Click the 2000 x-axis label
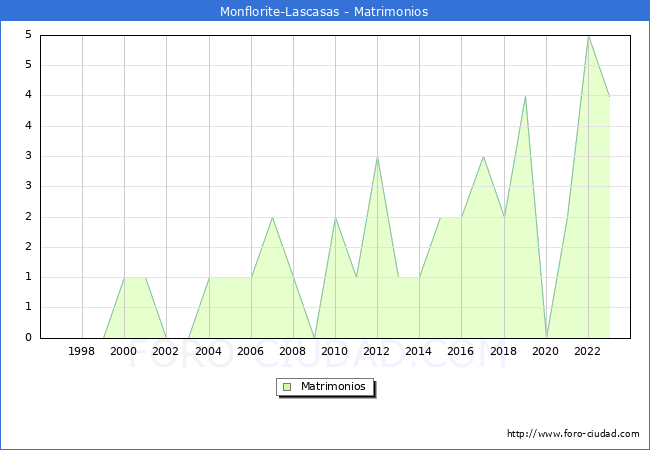This screenshot has width=650, height=450. (x=124, y=351)
